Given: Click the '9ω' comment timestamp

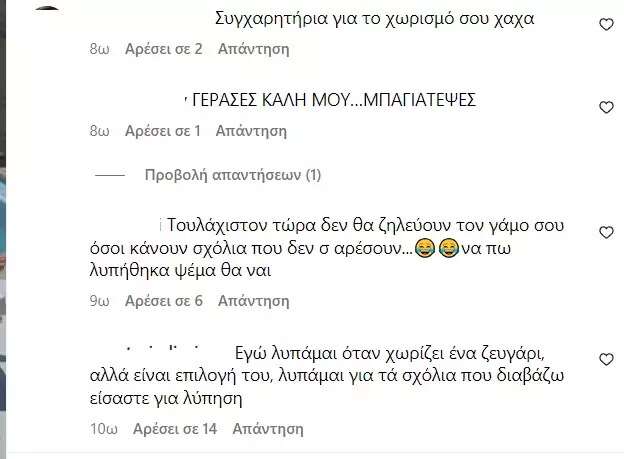Looking at the screenshot, I should coord(99,301).
